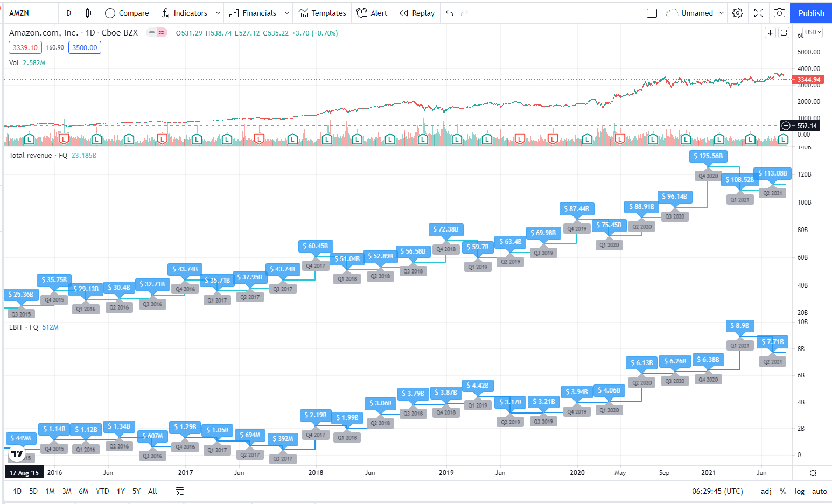Expand the Financials dropdown arrow
This screenshot has height=504, width=832.
(x=286, y=13)
